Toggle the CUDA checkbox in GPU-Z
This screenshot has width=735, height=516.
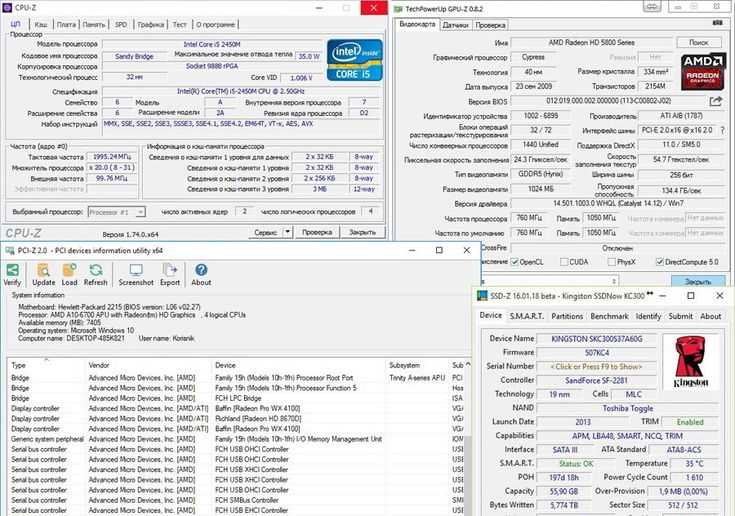pyautogui.click(x=564, y=262)
